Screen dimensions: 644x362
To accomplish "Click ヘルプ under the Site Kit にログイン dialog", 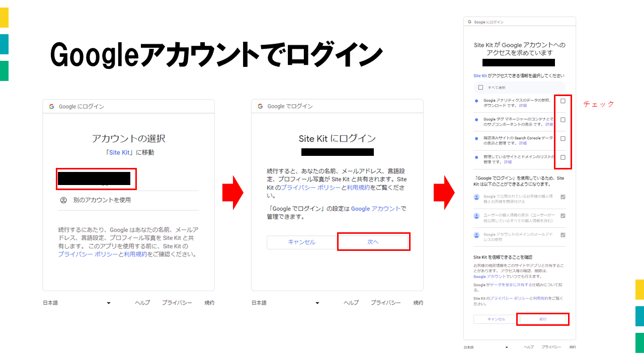I will 351,303.
